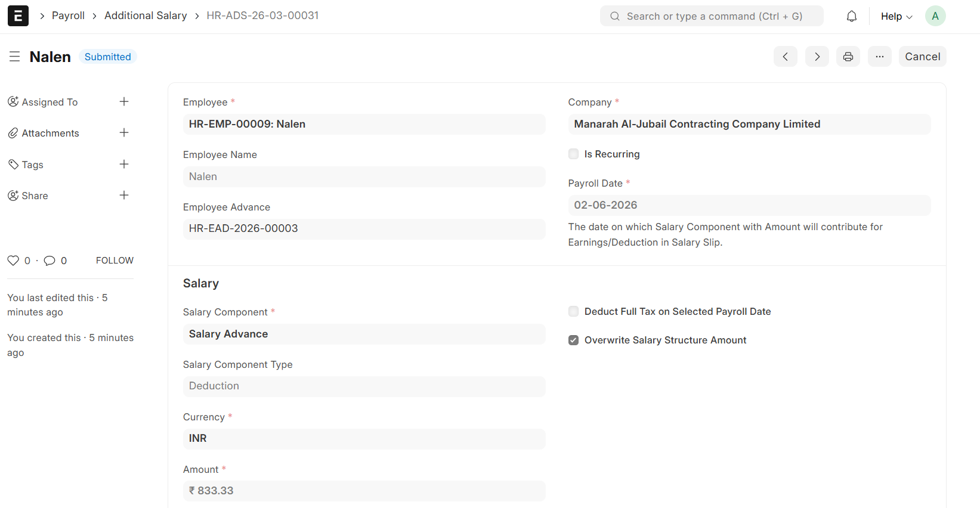Enable Deduct Full Tax on Selected Payroll Date

(x=573, y=312)
